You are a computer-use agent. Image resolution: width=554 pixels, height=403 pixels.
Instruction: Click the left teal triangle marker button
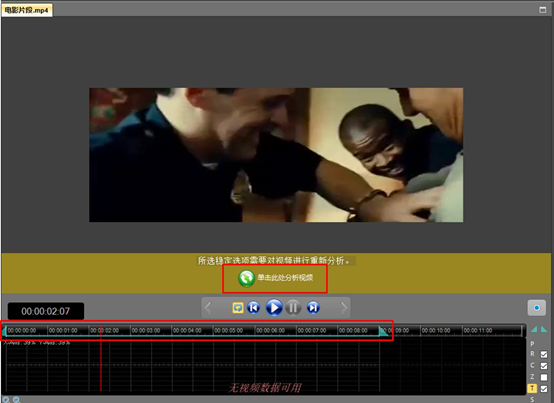(534, 330)
